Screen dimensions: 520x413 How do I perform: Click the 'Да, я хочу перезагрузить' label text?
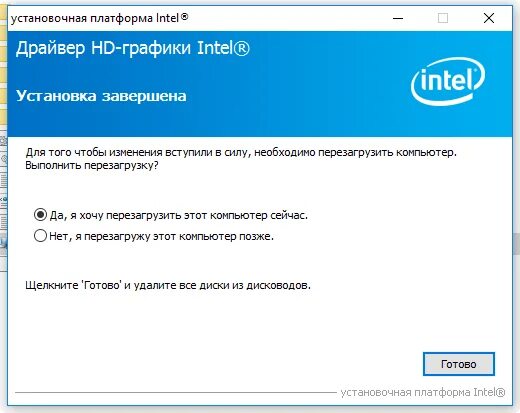179,215
